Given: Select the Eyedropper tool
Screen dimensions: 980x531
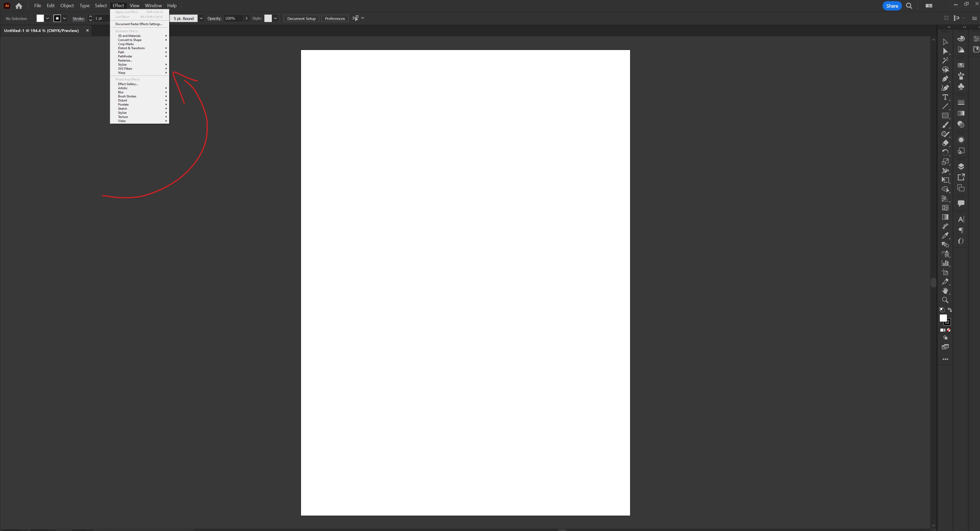Looking at the screenshot, I should tap(946, 235).
